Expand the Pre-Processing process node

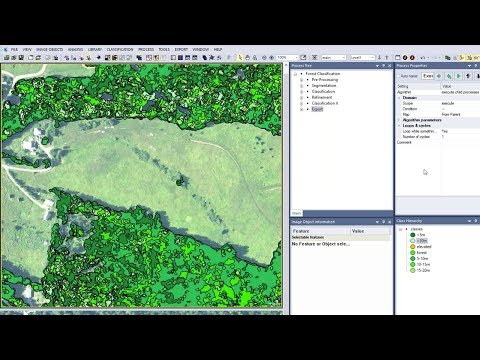[x=301, y=80]
